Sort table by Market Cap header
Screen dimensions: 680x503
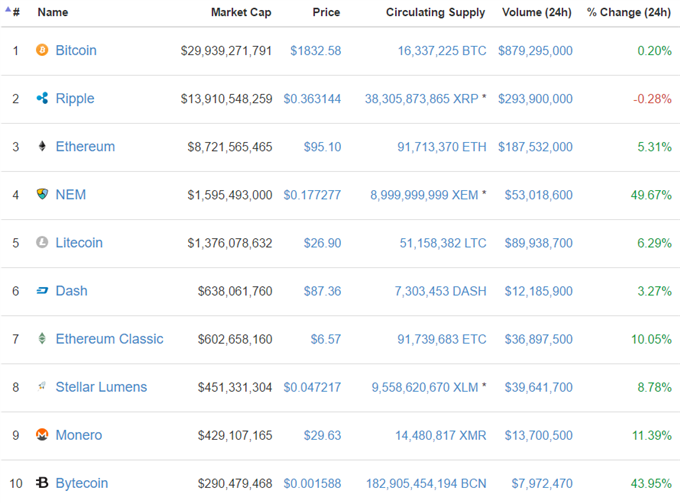click(241, 12)
